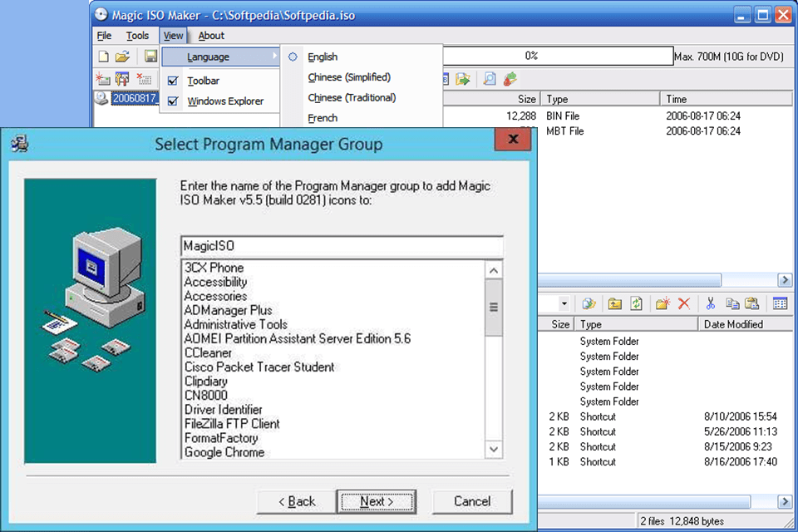The height and width of the screenshot is (532, 798).
Task: Click the upper file list scroll-right arrow
Action: click(x=784, y=280)
